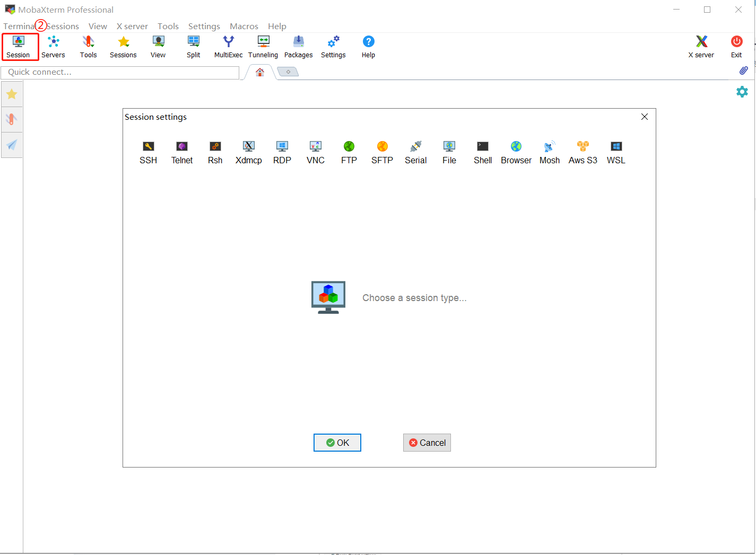Focus the Quick connect field
This screenshot has width=756, height=555.
[x=120, y=72]
